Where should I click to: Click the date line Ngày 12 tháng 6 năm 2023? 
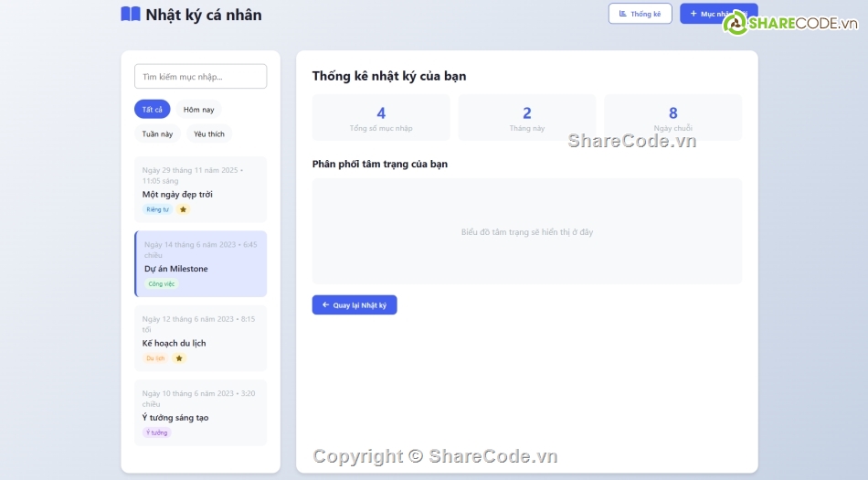click(x=198, y=324)
